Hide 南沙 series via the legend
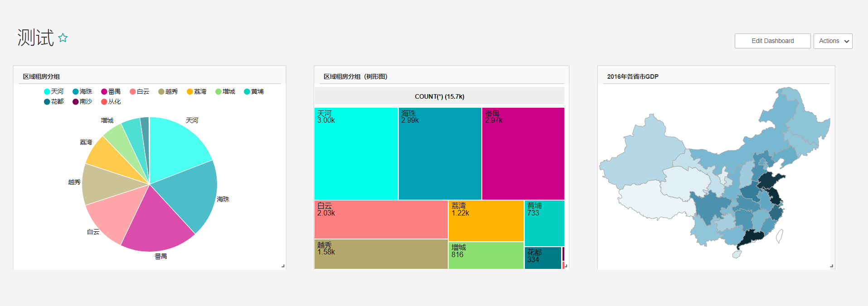 (x=82, y=101)
